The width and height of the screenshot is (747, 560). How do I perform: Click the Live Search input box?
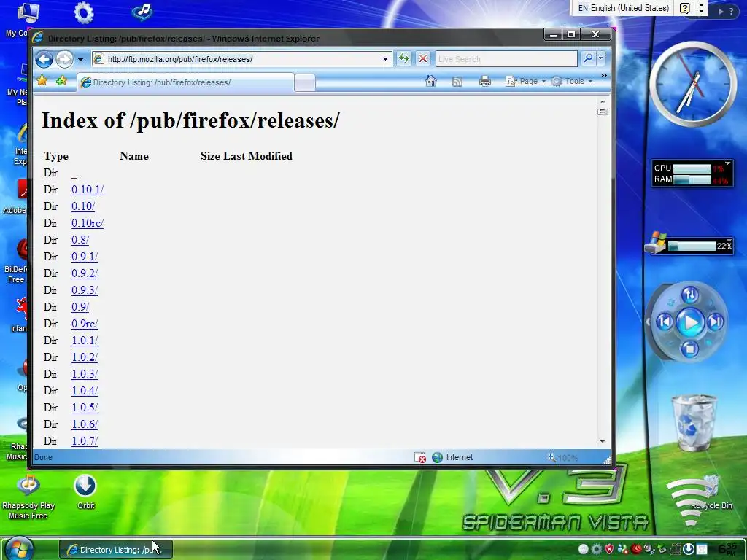click(x=506, y=59)
